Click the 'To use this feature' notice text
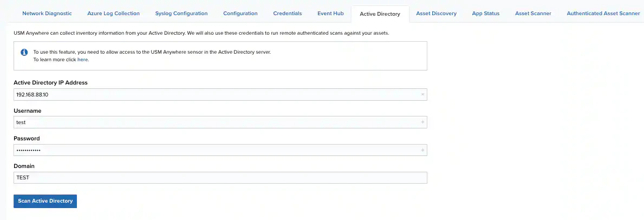Image resolution: width=644 pixels, height=220 pixels. coord(152,52)
